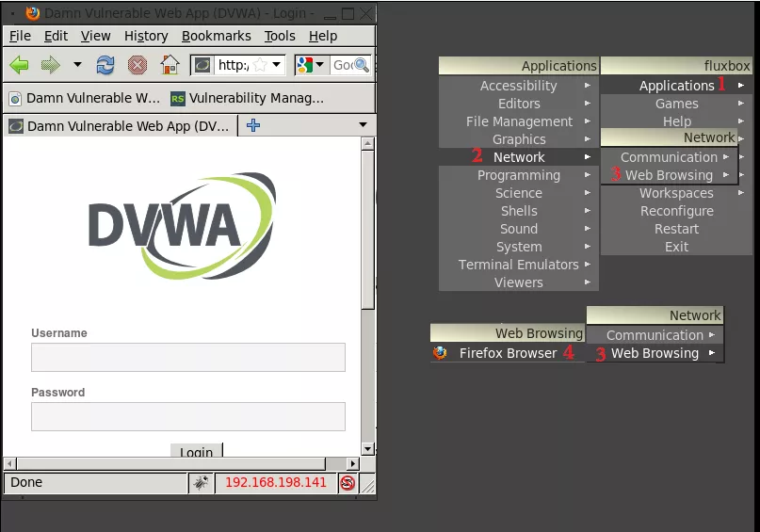
Task: Launch Firefox Browser from Web Browsing menu
Action: click(508, 353)
